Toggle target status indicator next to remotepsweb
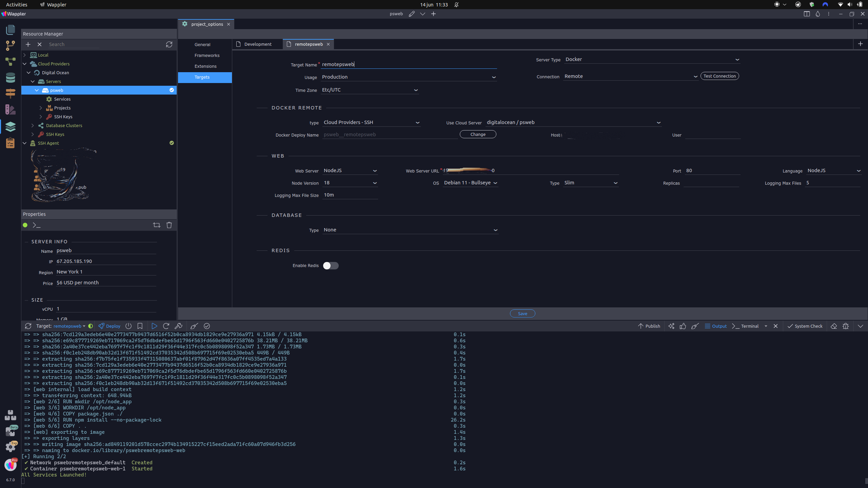Viewport: 868px width, 488px height. (x=91, y=326)
